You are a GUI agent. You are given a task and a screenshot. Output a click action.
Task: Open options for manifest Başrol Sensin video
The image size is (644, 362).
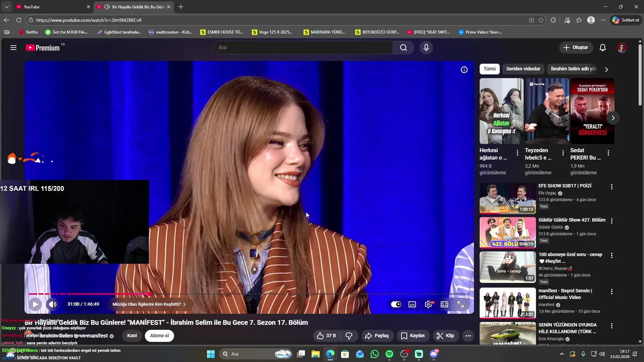(x=612, y=292)
